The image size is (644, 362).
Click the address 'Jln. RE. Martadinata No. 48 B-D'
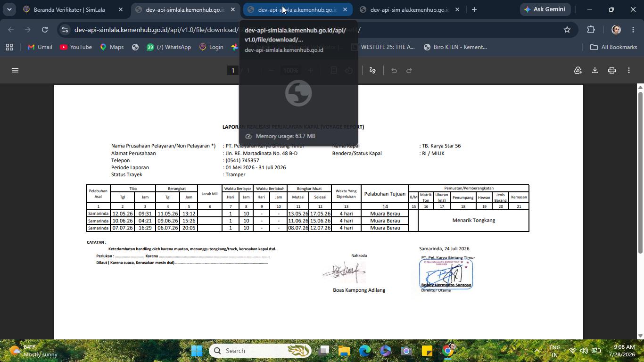(x=262, y=153)
